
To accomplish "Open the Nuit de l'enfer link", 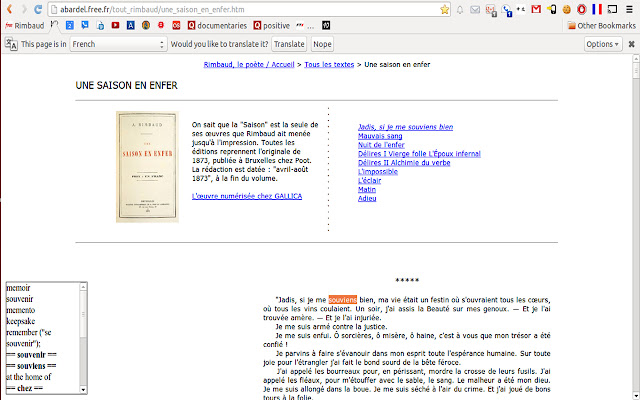I will tap(381, 145).
